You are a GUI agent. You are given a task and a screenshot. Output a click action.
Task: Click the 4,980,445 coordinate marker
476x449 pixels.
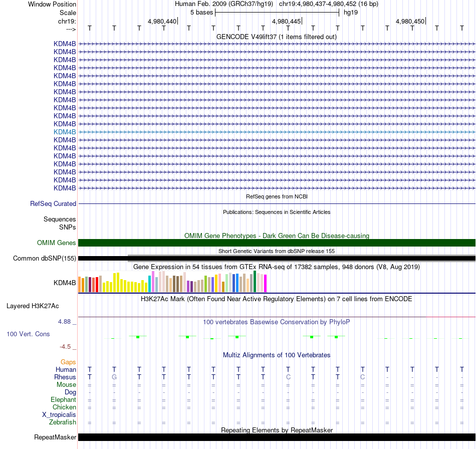click(286, 21)
